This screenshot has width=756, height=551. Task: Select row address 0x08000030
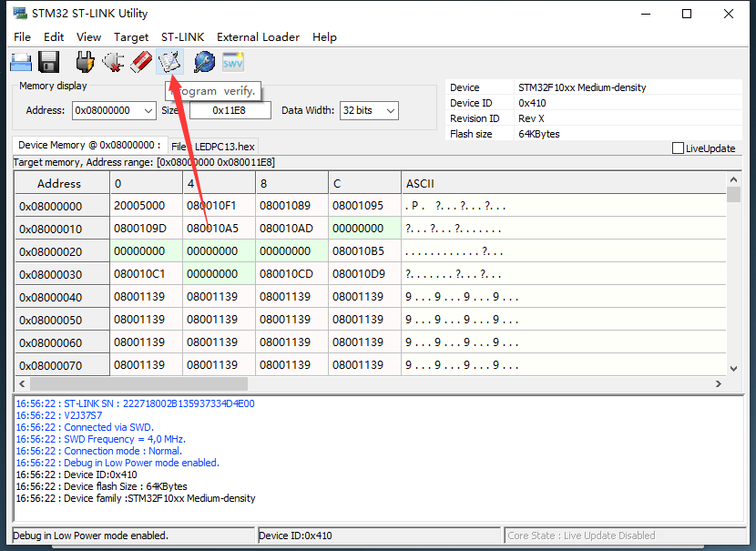click(x=62, y=274)
